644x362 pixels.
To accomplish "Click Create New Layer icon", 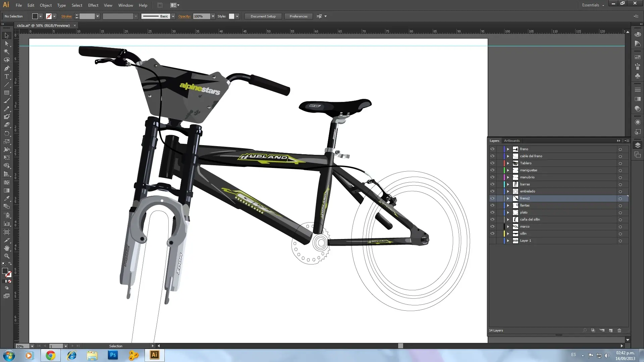I will (610, 330).
